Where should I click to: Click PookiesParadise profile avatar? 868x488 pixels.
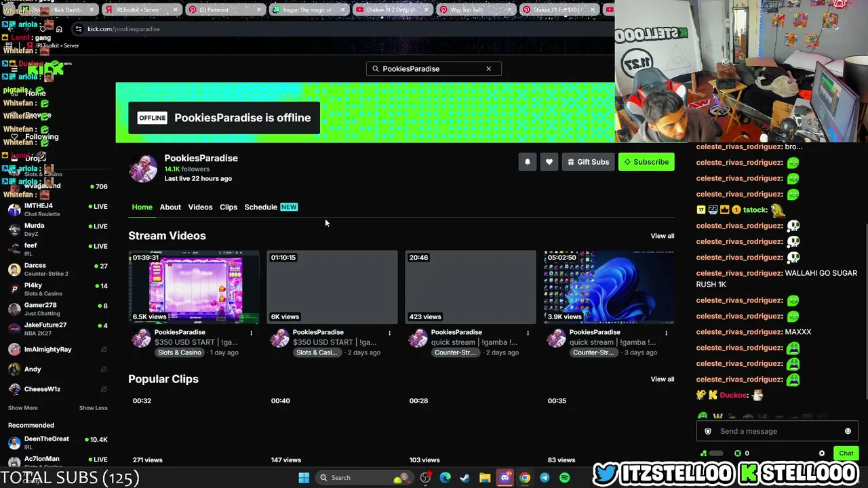pyautogui.click(x=143, y=168)
